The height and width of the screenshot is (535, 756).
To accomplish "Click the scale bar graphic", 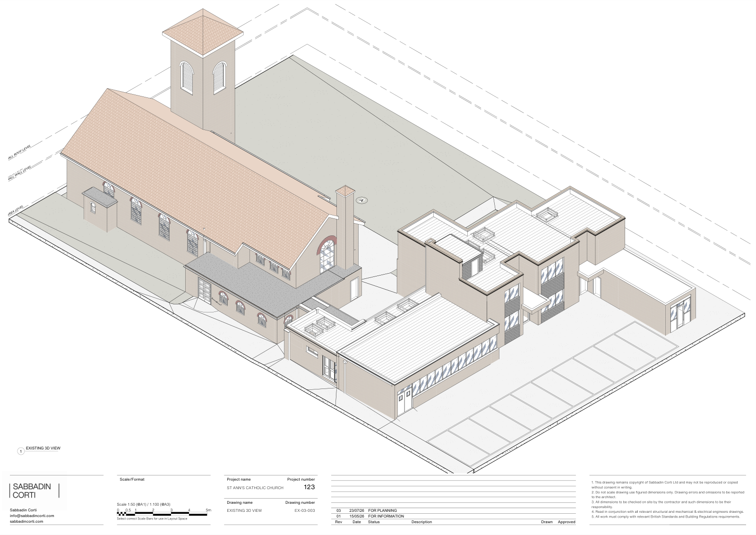I will (163, 514).
